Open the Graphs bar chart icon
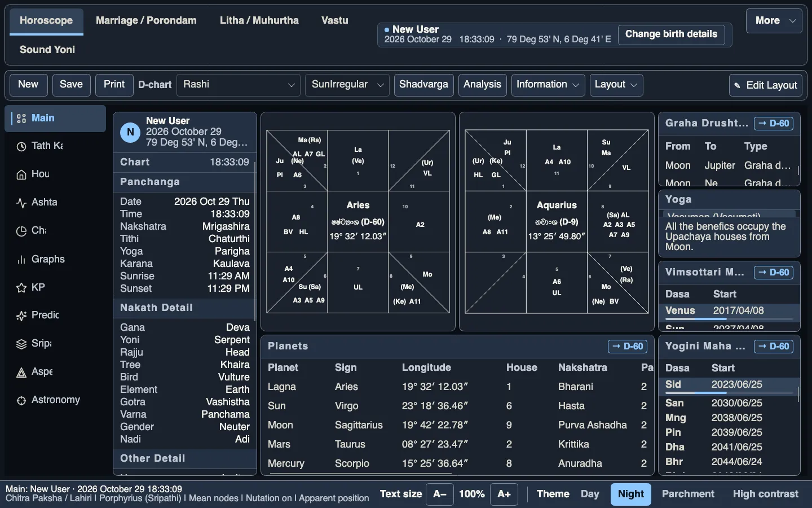Viewport: 812px width, 508px height. (21, 260)
